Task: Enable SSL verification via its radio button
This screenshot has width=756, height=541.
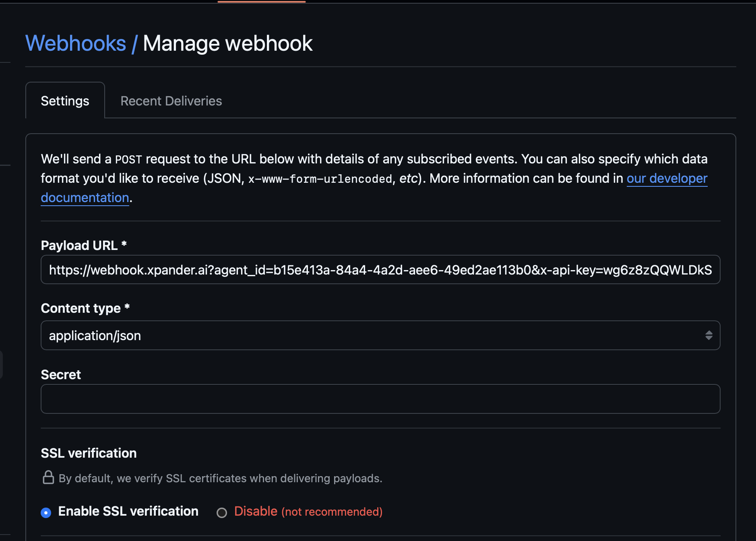Action: pyautogui.click(x=46, y=512)
